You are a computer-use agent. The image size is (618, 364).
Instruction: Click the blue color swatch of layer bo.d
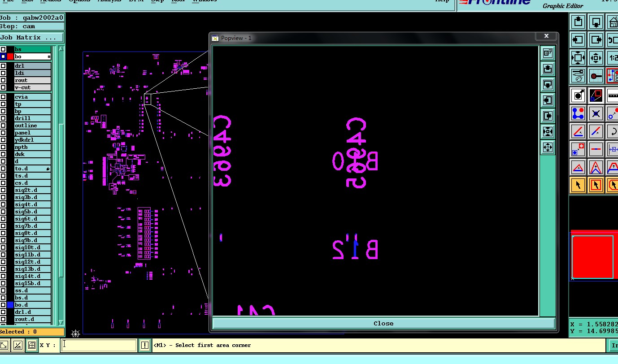tap(10, 305)
